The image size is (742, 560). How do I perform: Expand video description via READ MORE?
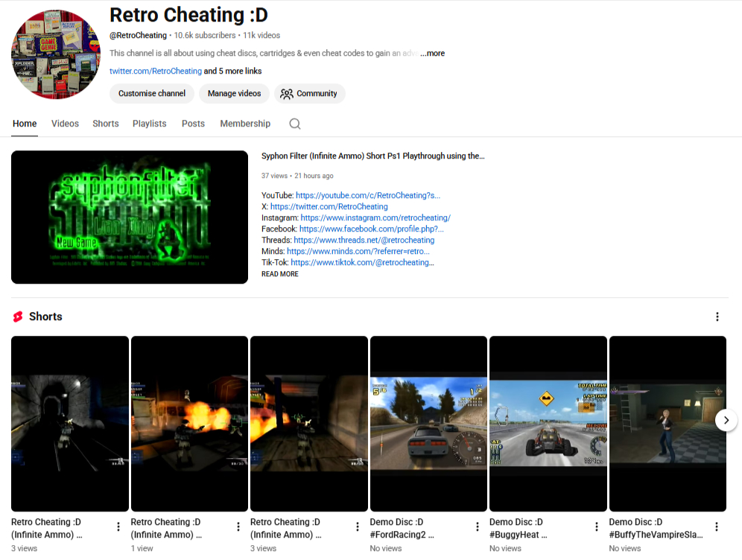click(x=279, y=274)
